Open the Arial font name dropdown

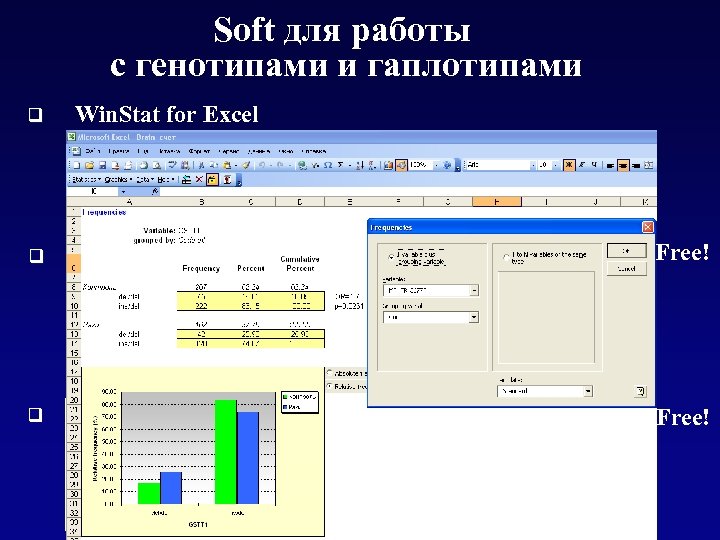click(533, 165)
